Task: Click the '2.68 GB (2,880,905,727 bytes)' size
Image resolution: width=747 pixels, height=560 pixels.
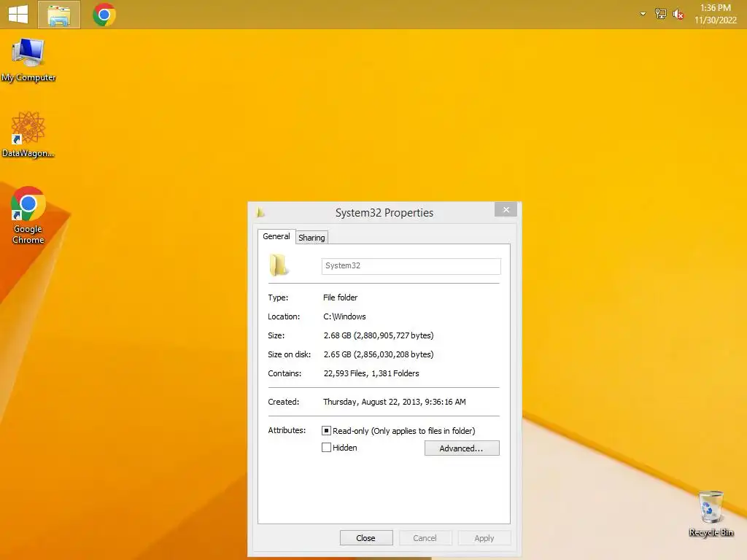Action: pyautogui.click(x=379, y=335)
